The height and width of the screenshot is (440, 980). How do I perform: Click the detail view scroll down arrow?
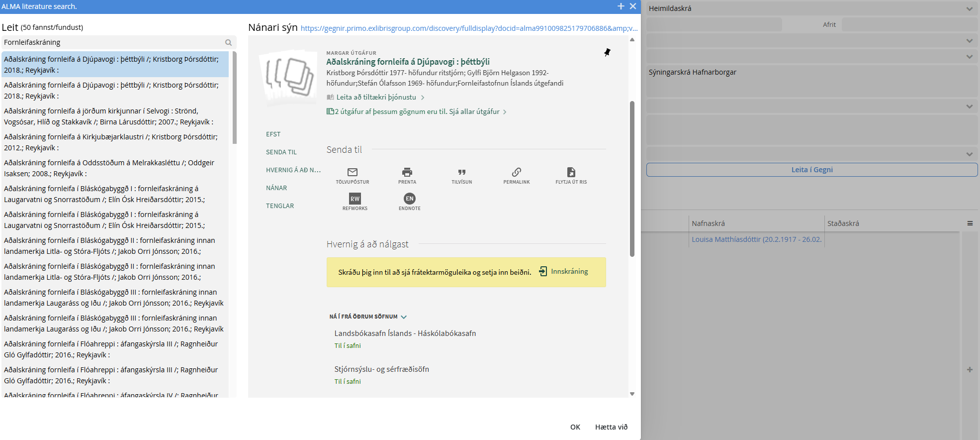[x=632, y=394]
